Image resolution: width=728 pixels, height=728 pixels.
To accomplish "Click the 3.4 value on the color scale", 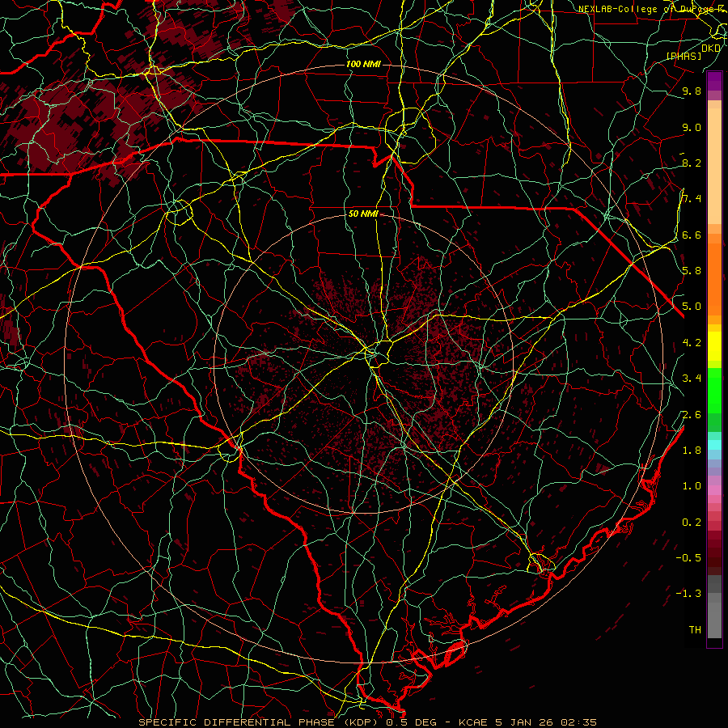I will (x=692, y=379).
